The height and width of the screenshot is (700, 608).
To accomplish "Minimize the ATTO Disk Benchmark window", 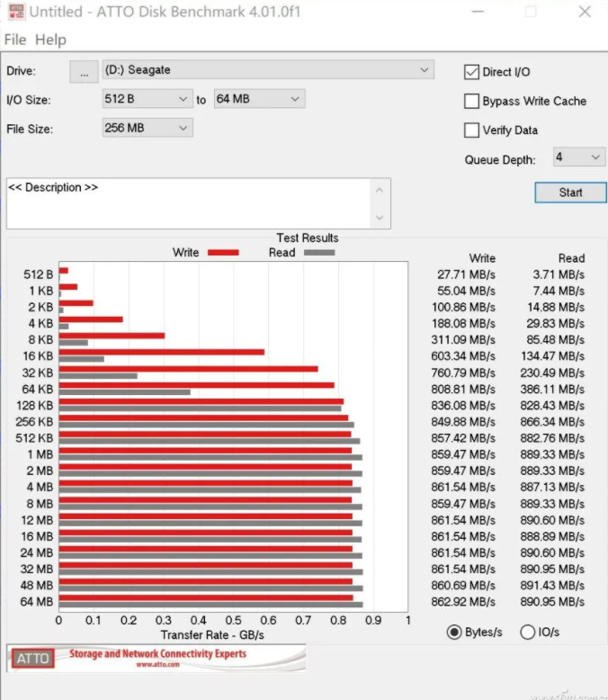I will pyautogui.click(x=478, y=12).
